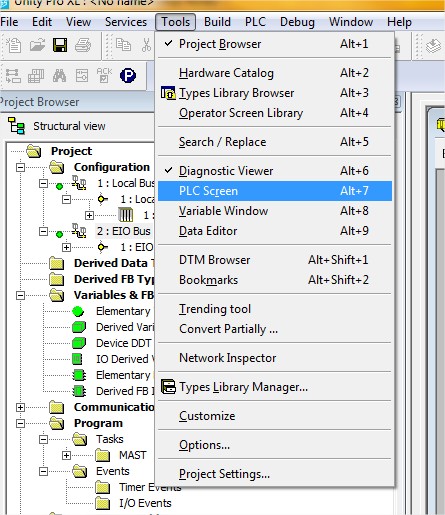
Task: Collapse the 1 : Local drop node
Action: [66, 199]
